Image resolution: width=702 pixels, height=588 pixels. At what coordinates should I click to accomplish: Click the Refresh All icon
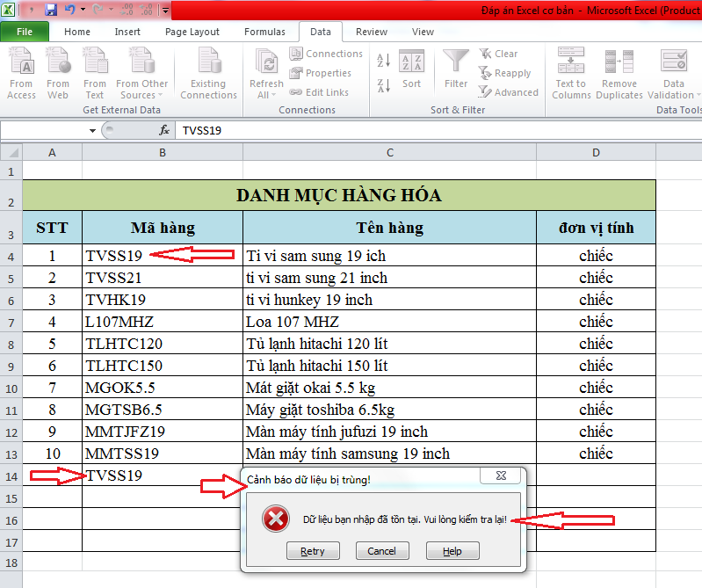266,62
